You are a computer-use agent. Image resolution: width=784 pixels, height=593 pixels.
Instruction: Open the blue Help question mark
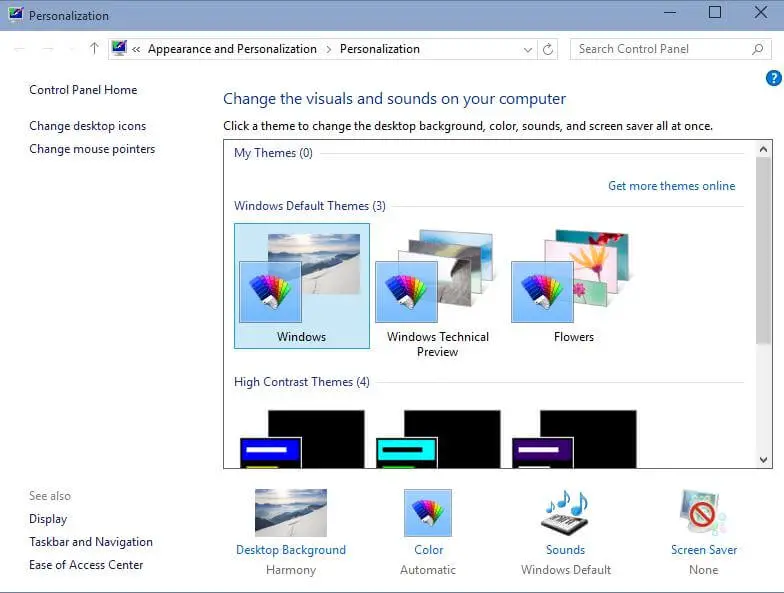[x=773, y=78]
